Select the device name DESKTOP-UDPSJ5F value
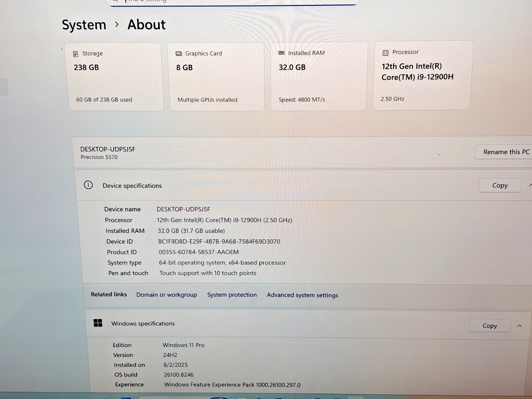This screenshot has width=532, height=399. point(184,209)
